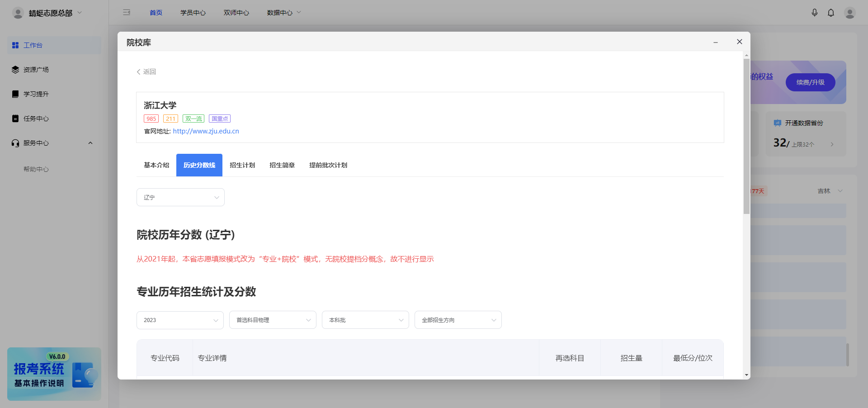
Task: Open 学习提升 from the sidebar
Action: pyautogui.click(x=37, y=94)
